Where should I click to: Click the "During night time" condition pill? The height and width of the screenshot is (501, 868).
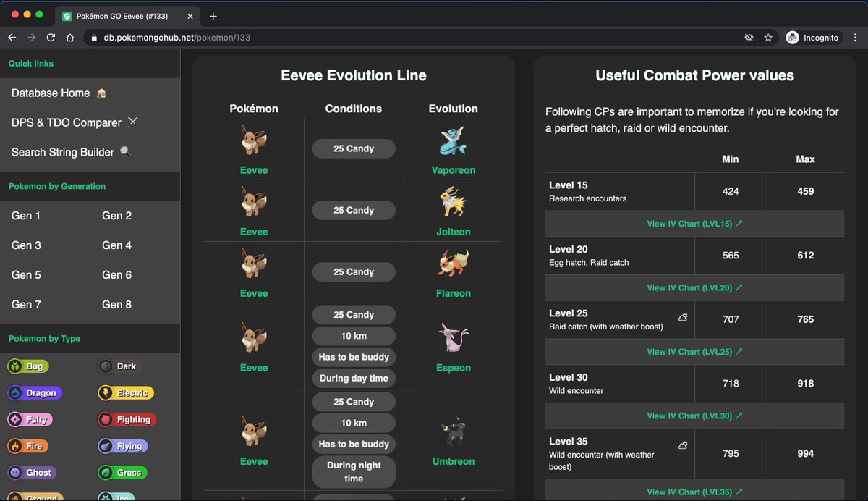[x=354, y=471]
